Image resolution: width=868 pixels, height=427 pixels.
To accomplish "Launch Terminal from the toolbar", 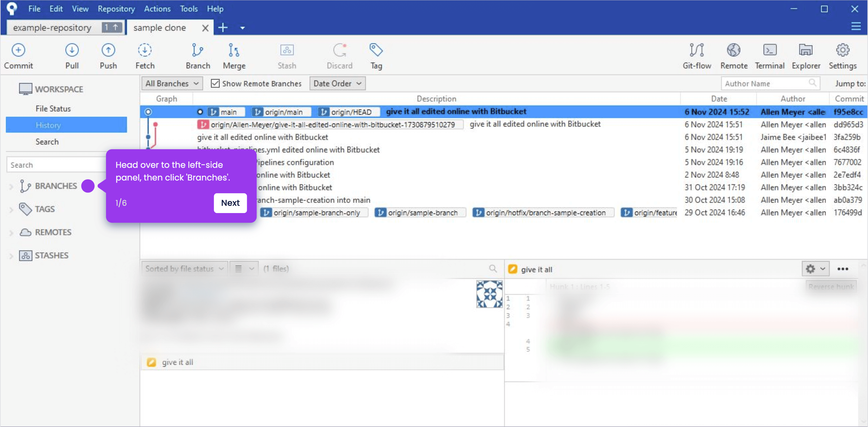I will coord(770,56).
